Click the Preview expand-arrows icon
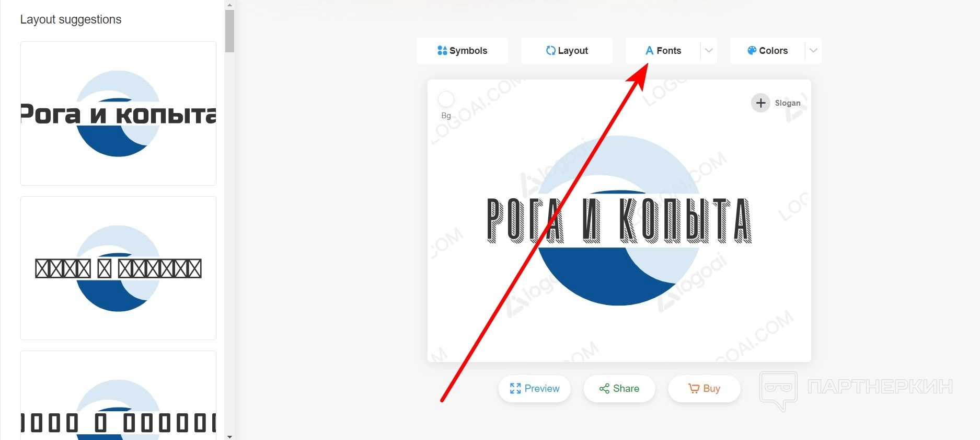Viewport: 980px width, 440px height. pos(515,388)
